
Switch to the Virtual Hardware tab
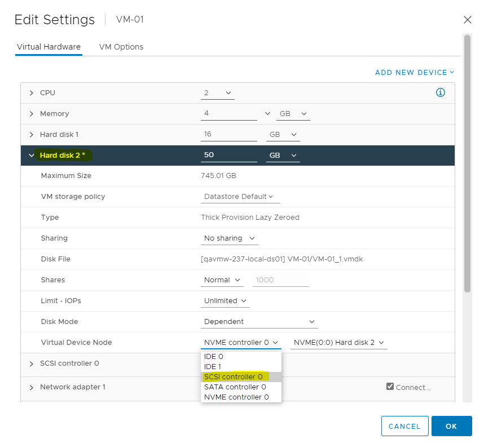click(x=49, y=47)
